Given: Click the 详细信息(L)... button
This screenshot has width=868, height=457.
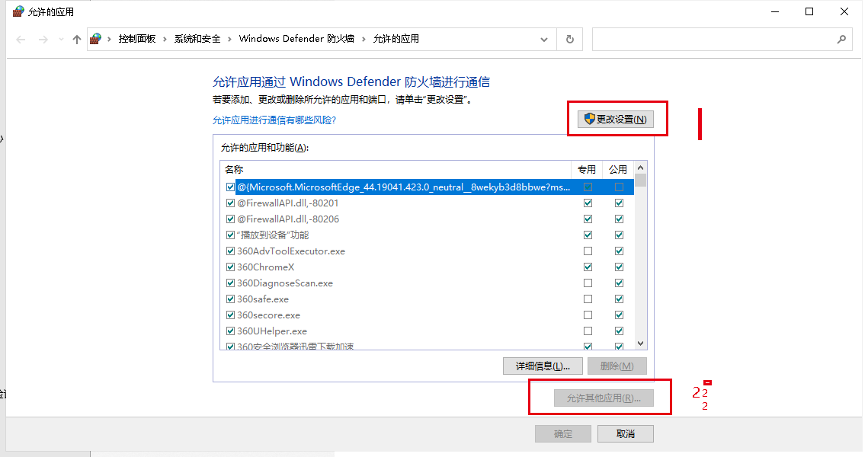Looking at the screenshot, I should (543, 366).
